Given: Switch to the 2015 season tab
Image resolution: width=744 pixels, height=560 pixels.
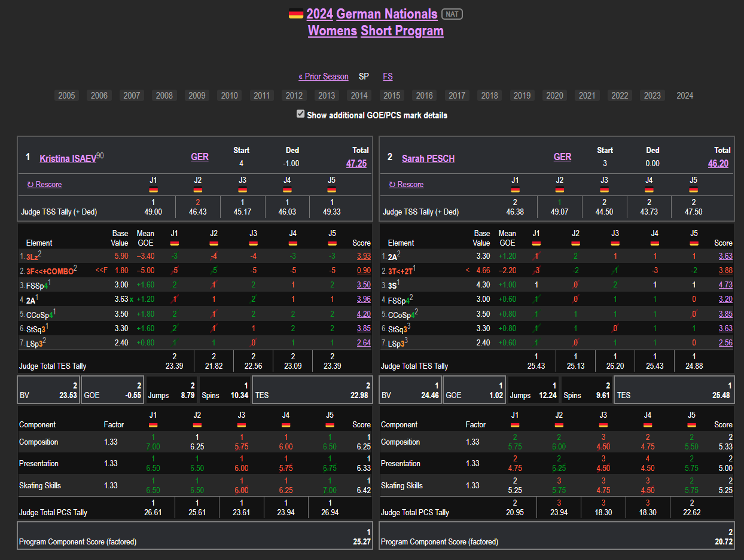Looking at the screenshot, I should [x=392, y=96].
